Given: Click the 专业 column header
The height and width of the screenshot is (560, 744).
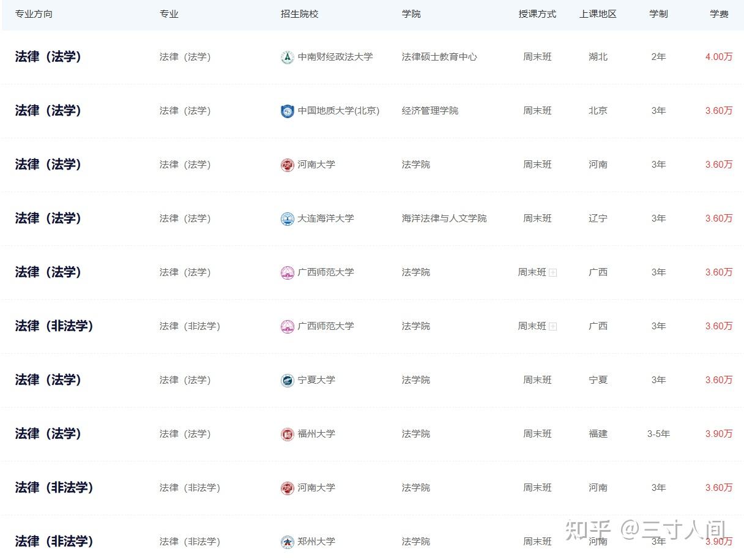Looking at the screenshot, I should [169, 13].
